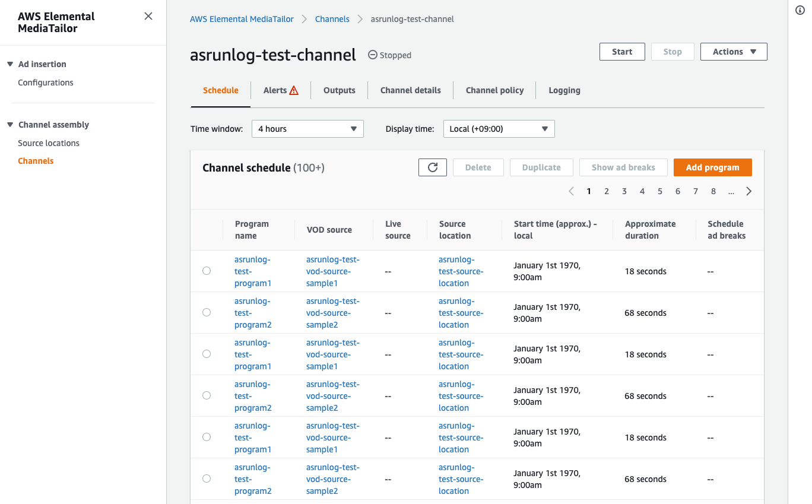Open second row's asrunlog-test-vod-source-sample2 link

pyautogui.click(x=333, y=313)
